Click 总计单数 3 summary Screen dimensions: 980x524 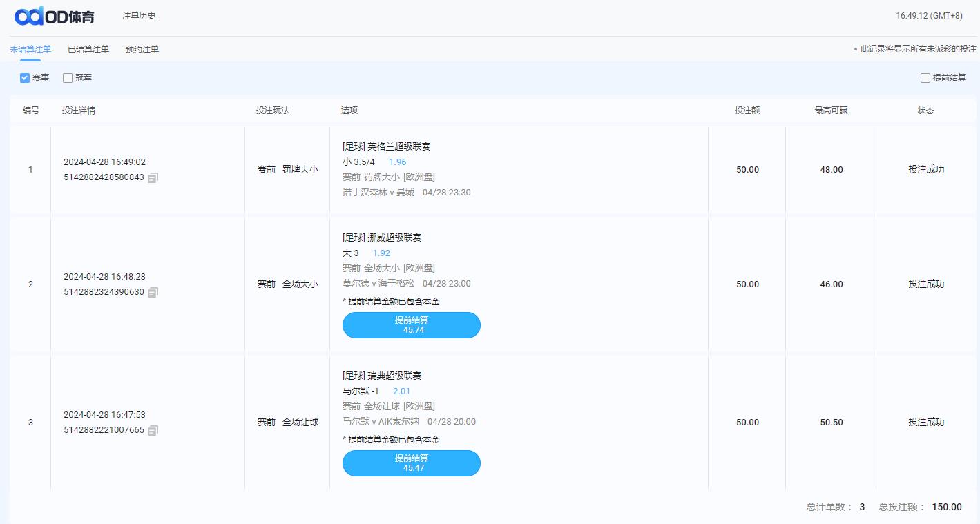tap(836, 507)
